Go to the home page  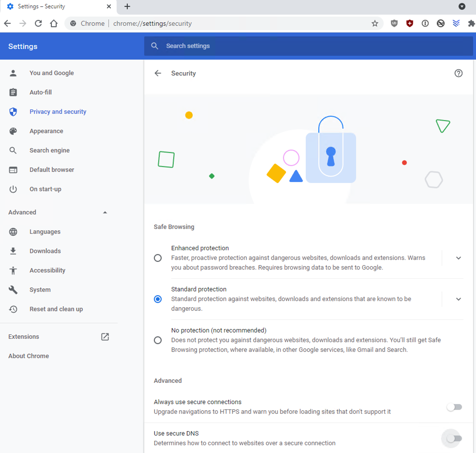pyautogui.click(x=54, y=23)
